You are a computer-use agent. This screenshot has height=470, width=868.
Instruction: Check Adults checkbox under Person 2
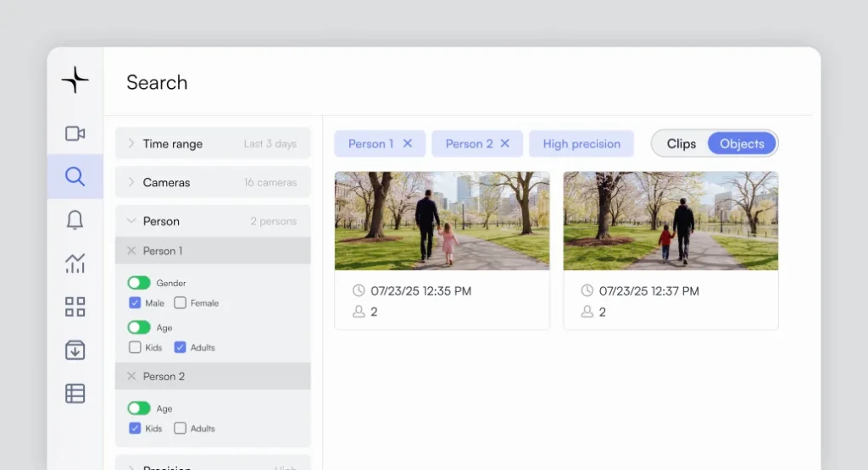pos(180,428)
